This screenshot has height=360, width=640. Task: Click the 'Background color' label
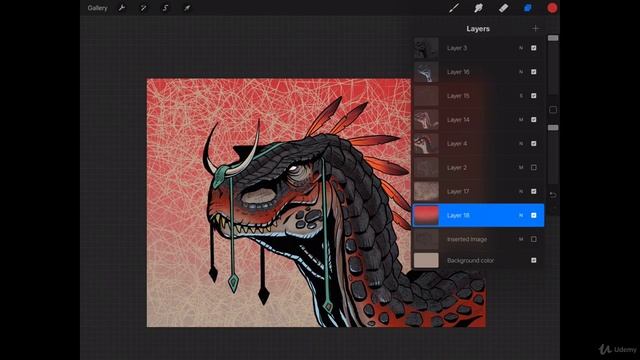[470, 260]
